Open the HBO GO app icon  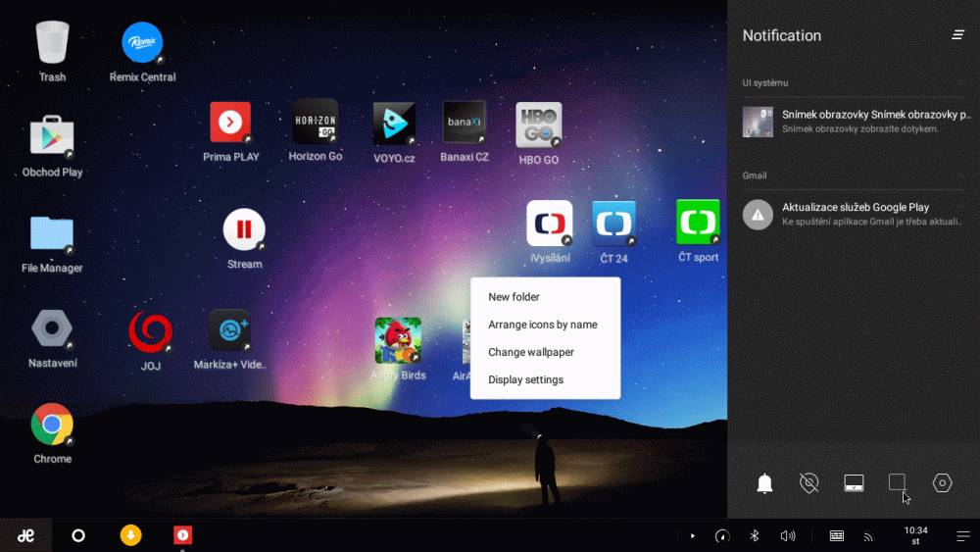point(539,125)
